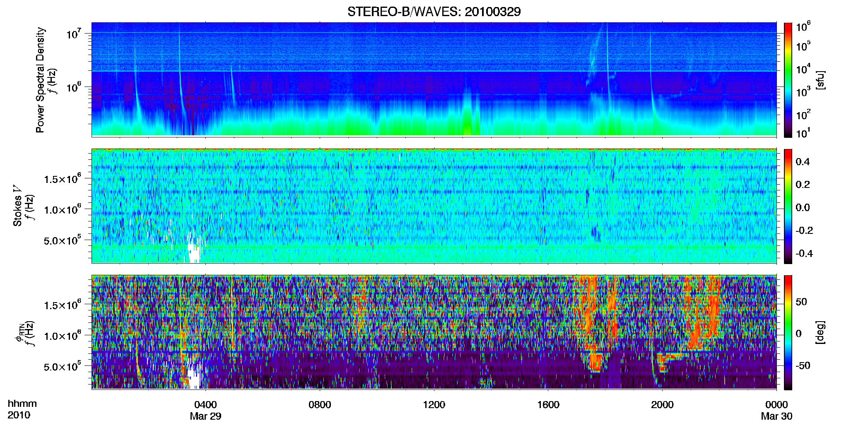Click the 2010 year label at bottom left
Viewport: 868px width, 447px height.
pyautogui.click(x=19, y=415)
